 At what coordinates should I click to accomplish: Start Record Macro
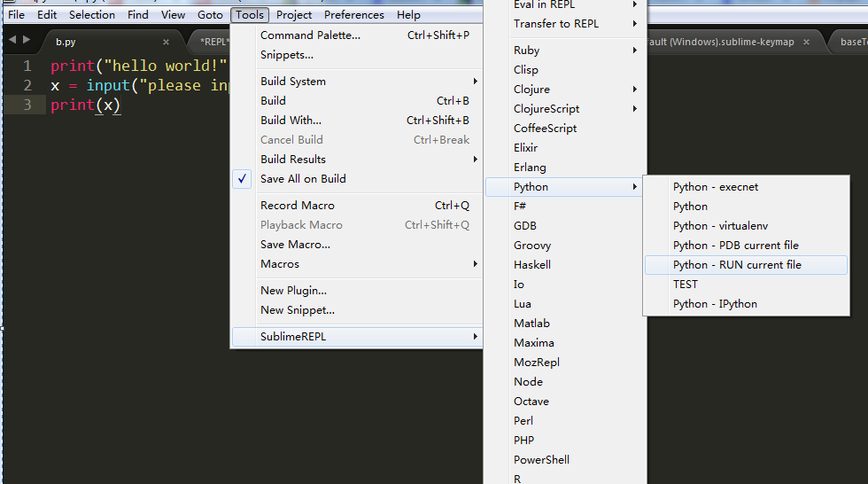357,206
